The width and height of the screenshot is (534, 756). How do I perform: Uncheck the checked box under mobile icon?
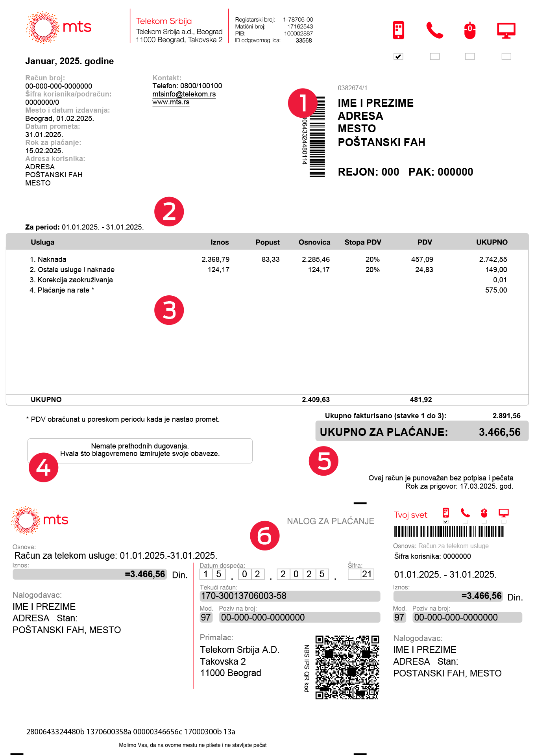[x=398, y=56]
